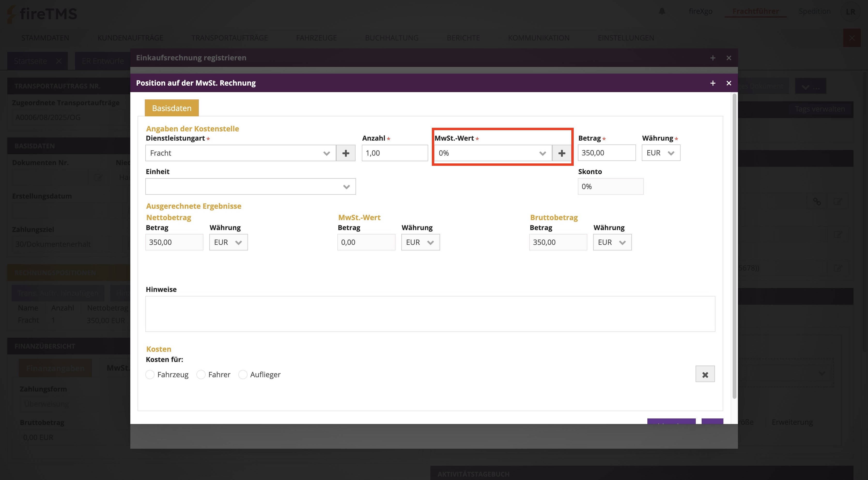Screen dimensions: 868x480
Task: Expand the more options dropdown in background toolbar
Action: click(810, 86)
